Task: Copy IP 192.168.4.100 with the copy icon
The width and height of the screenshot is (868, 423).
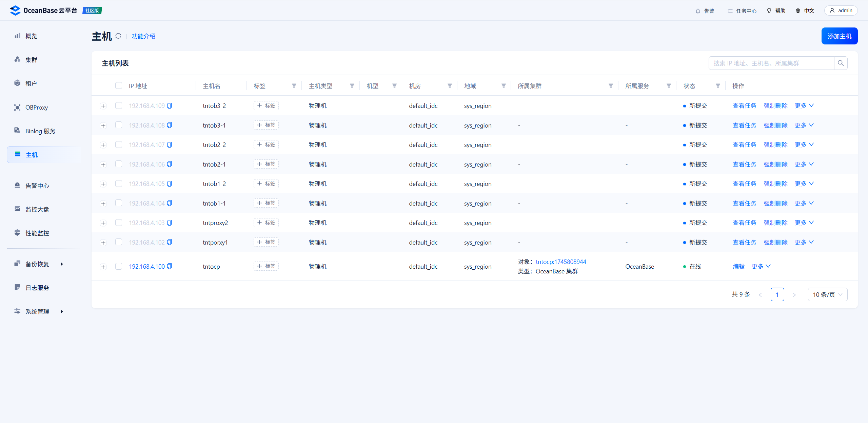Action: [170, 266]
